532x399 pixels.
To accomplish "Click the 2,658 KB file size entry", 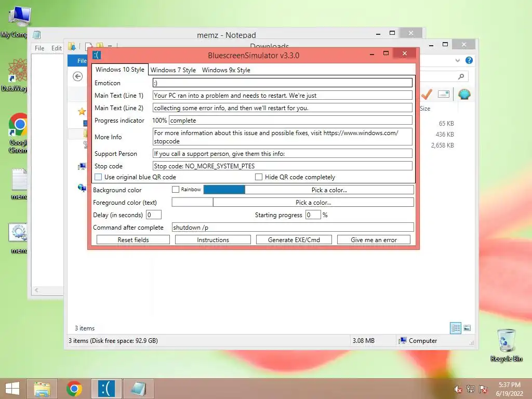I will [443, 145].
